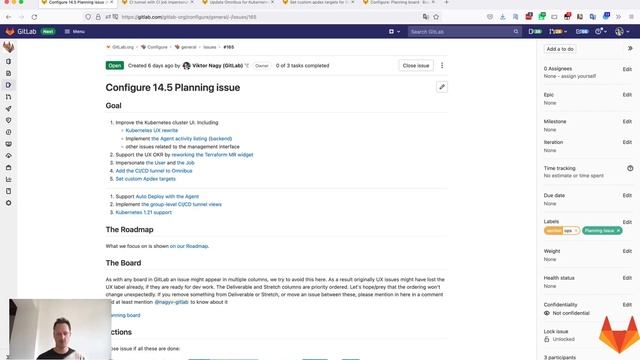
Task: Edit the issue title with the pencil icon
Action: (442, 87)
